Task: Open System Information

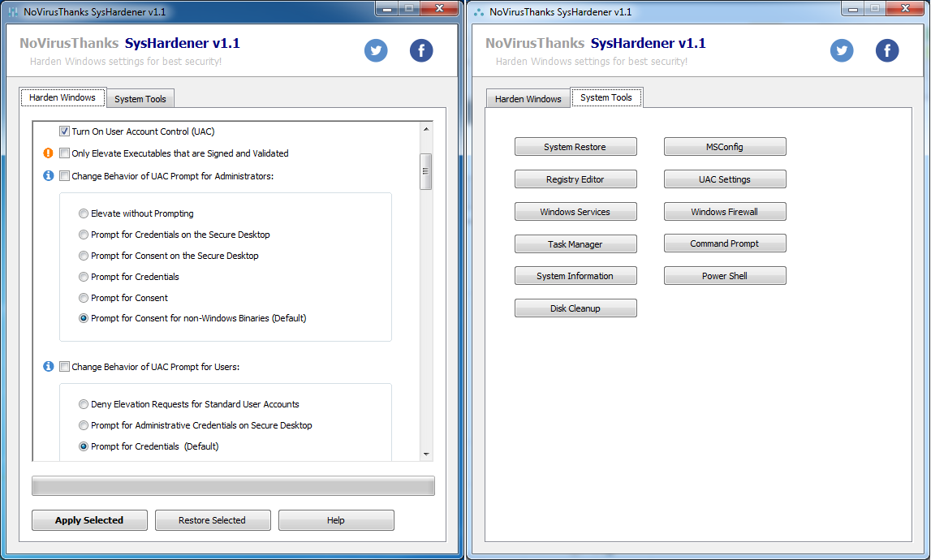Action: 575,276
